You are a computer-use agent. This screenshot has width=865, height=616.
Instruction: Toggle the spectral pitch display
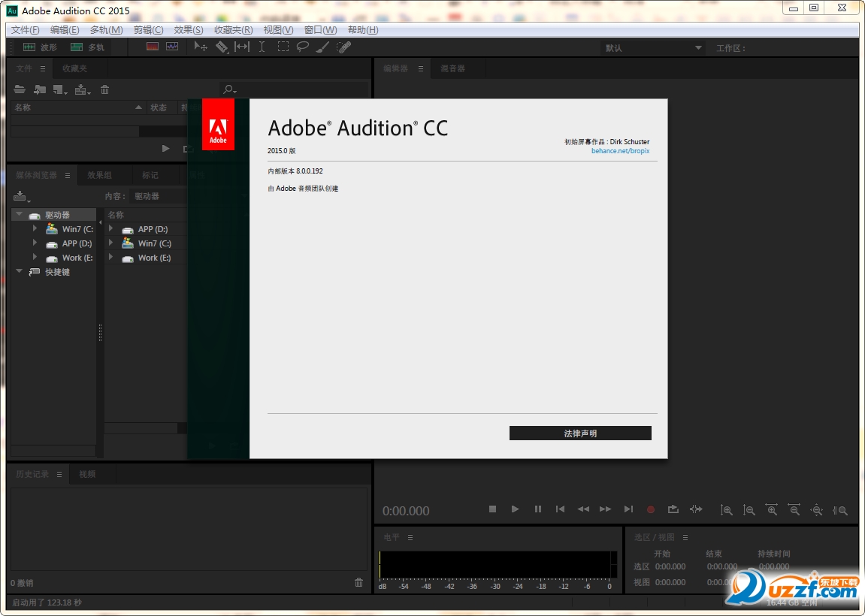[172, 47]
